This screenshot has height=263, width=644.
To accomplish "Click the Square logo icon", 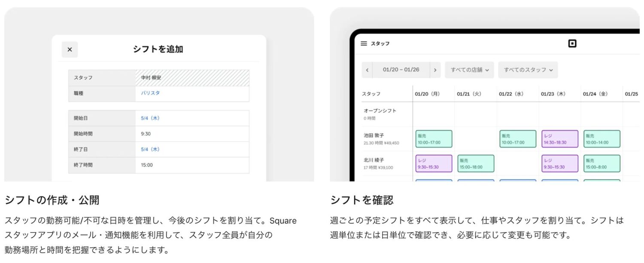I will click(x=572, y=43).
